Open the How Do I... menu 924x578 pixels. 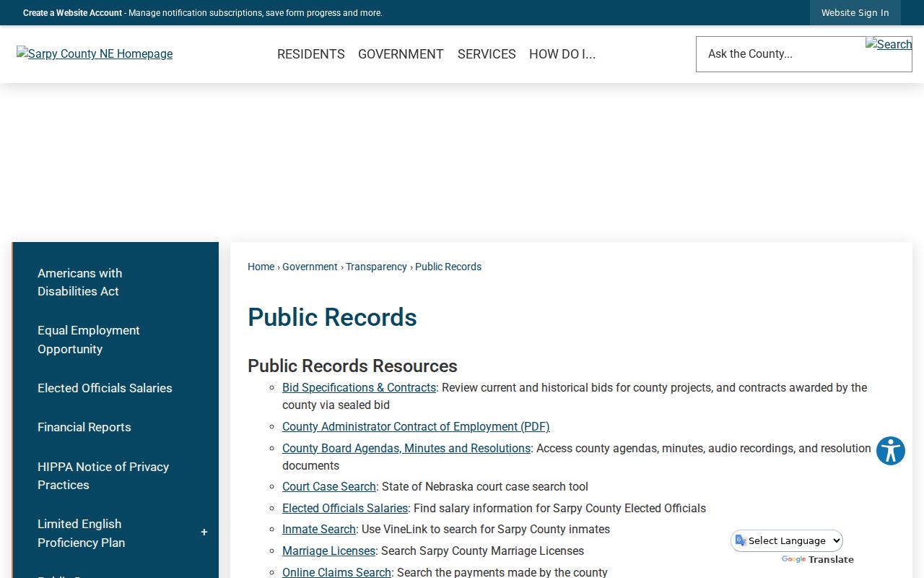[562, 54]
